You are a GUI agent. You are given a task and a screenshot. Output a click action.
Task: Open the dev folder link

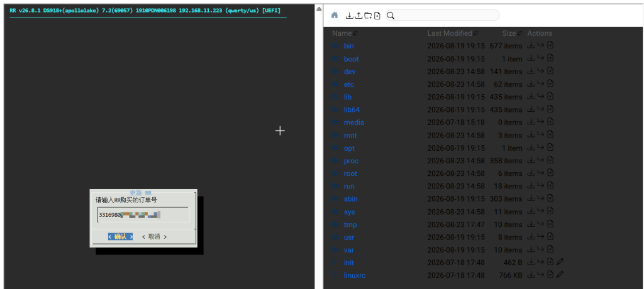350,72
